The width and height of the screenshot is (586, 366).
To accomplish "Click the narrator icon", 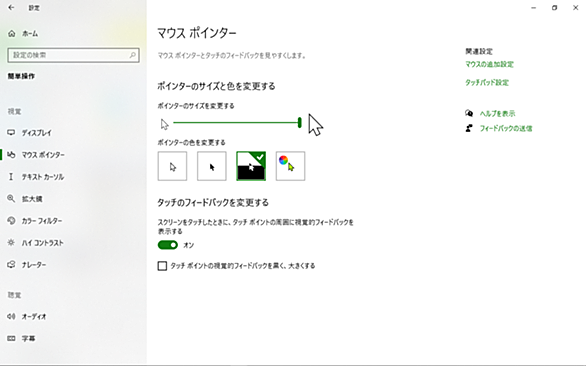I will tap(11, 265).
